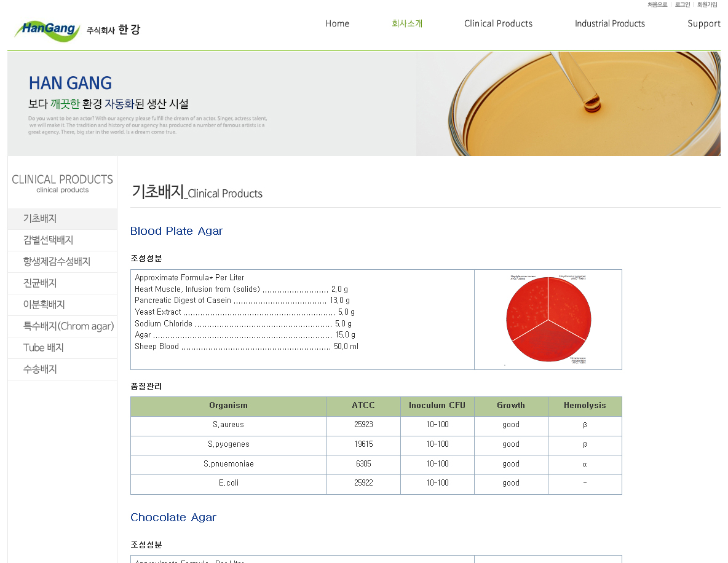Select Tube 배지 in the sidebar
This screenshot has height=563, width=728.
[x=62, y=348]
